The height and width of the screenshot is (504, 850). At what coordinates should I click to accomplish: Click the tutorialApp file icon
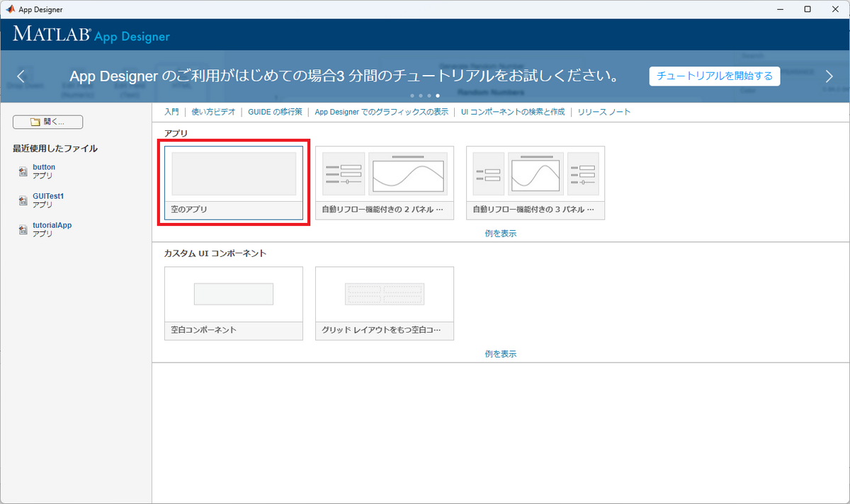click(x=23, y=230)
